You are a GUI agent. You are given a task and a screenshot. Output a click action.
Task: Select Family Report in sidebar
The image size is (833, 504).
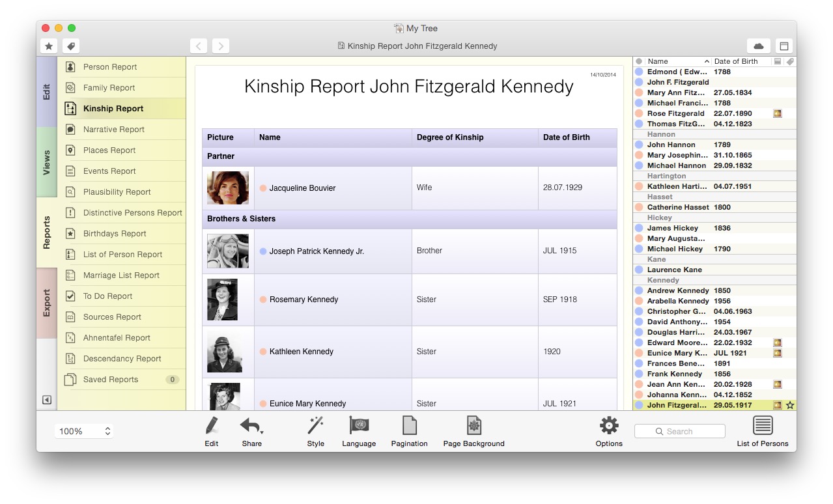point(122,88)
